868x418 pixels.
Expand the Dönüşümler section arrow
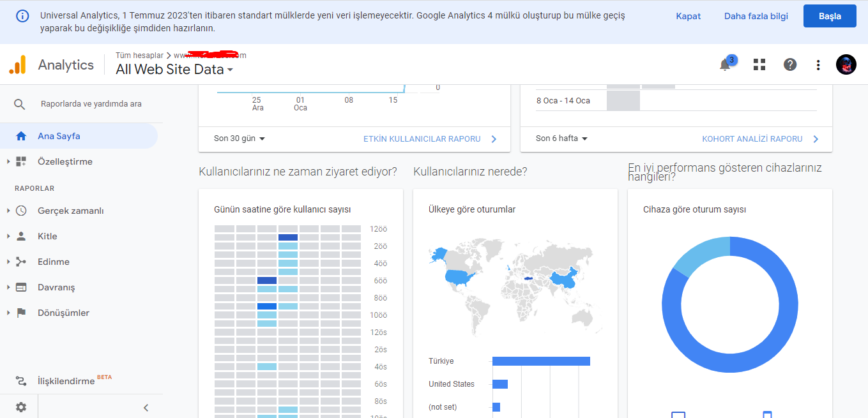click(8, 313)
